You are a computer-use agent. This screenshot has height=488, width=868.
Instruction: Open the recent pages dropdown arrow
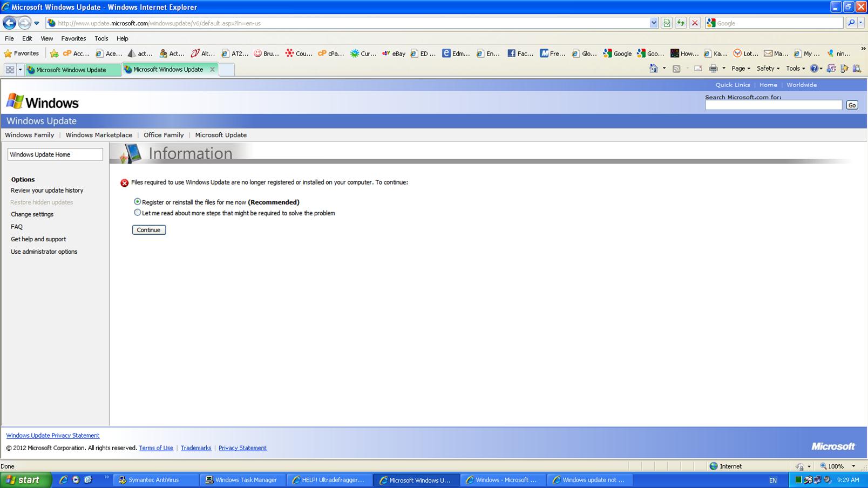click(37, 23)
